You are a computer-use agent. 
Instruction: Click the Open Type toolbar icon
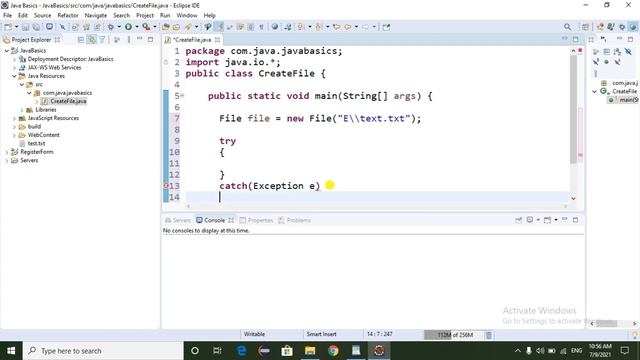click(166, 27)
